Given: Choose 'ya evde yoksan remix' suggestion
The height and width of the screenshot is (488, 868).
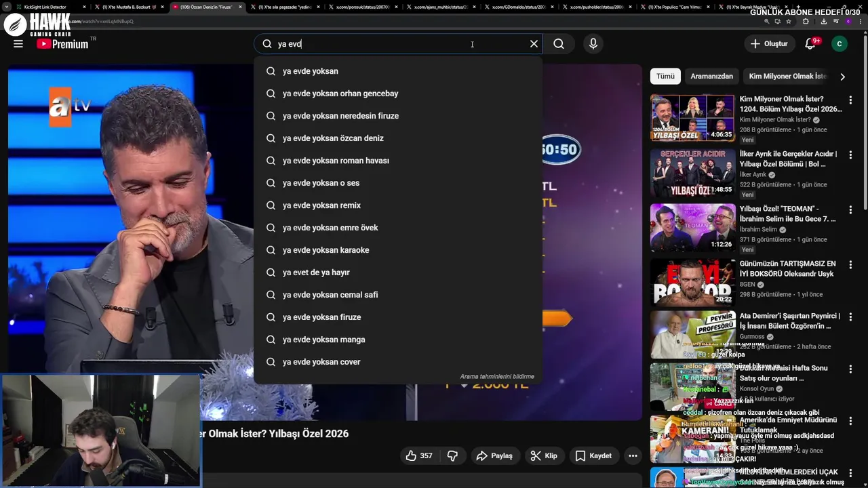Looking at the screenshot, I should click(x=398, y=205).
